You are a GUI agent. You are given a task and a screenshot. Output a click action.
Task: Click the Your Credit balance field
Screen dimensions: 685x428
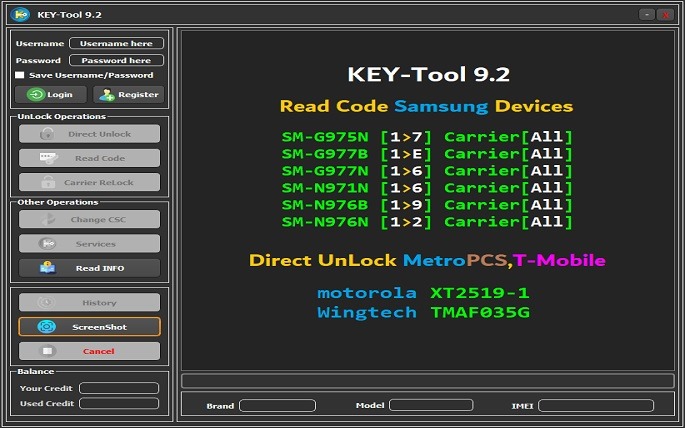tap(118, 388)
